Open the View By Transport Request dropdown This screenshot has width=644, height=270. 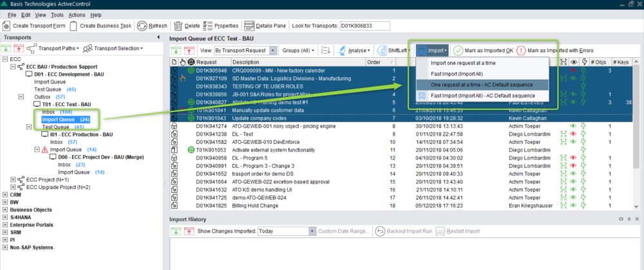(273, 50)
